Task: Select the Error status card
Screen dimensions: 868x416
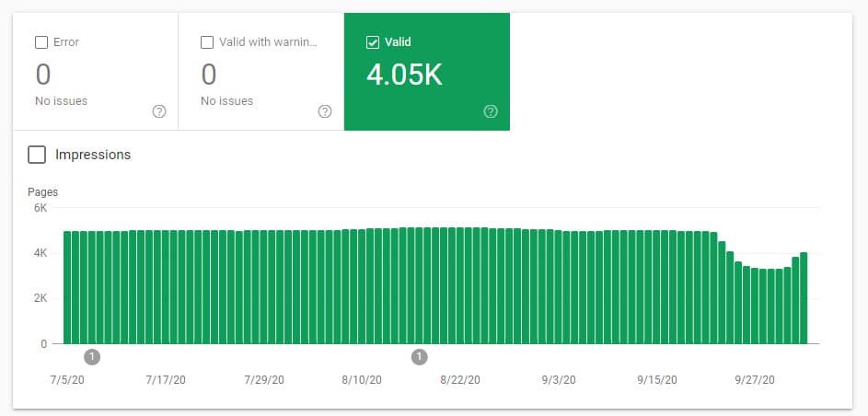Action: coord(95,72)
